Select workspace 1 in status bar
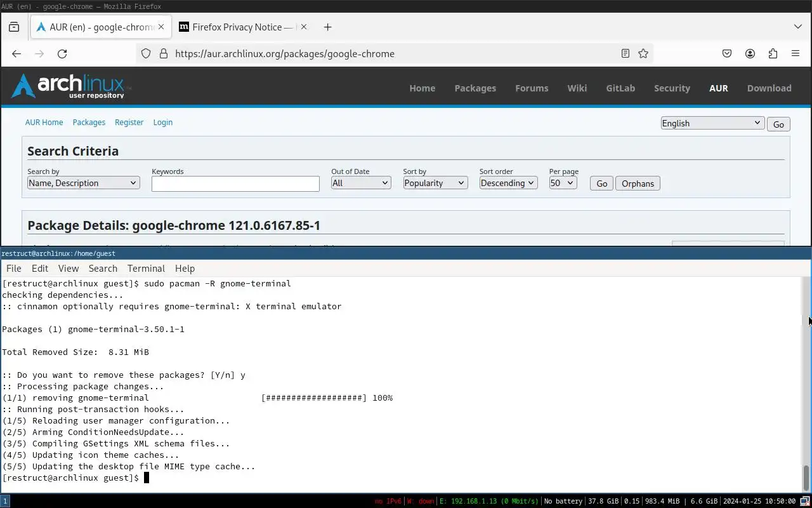The width and height of the screenshot is (812, 508). pos(4,501)
